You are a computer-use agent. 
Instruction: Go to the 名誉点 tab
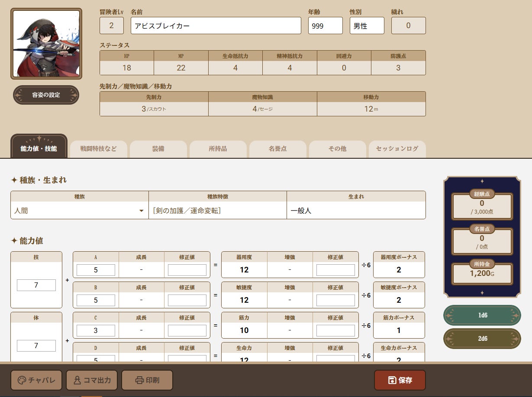(277, 149)
